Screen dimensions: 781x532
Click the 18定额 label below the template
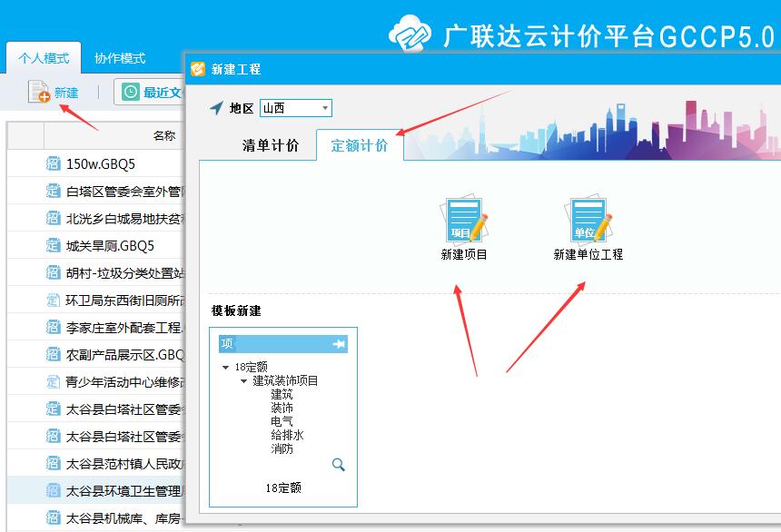point(283,488)
